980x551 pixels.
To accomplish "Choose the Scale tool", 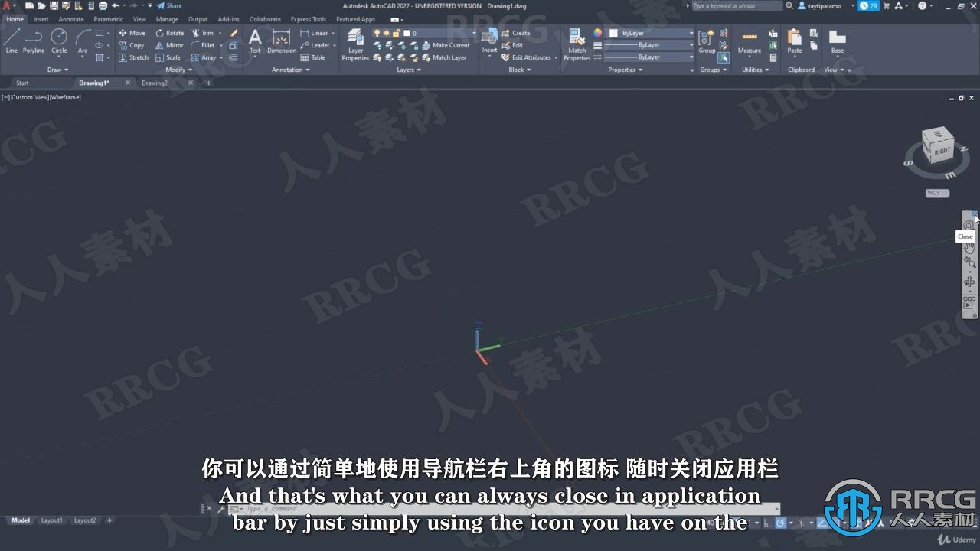I will 168,57.
